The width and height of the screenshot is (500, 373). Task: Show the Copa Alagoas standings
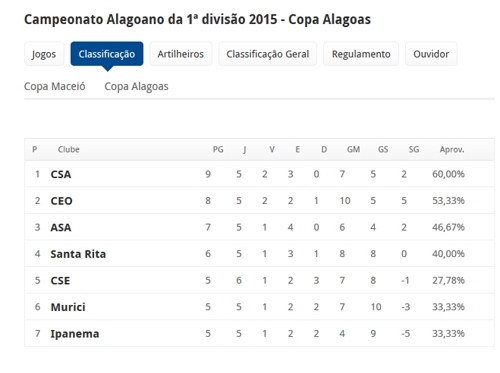136,86
